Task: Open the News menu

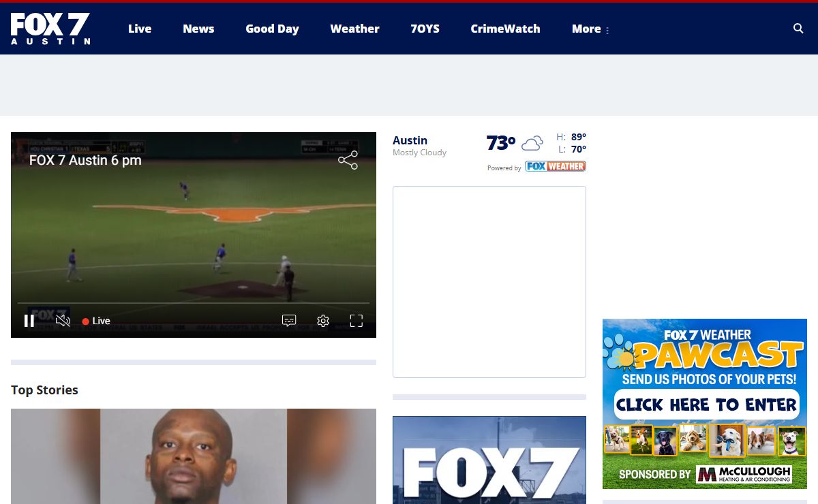Action: (198, 29)
